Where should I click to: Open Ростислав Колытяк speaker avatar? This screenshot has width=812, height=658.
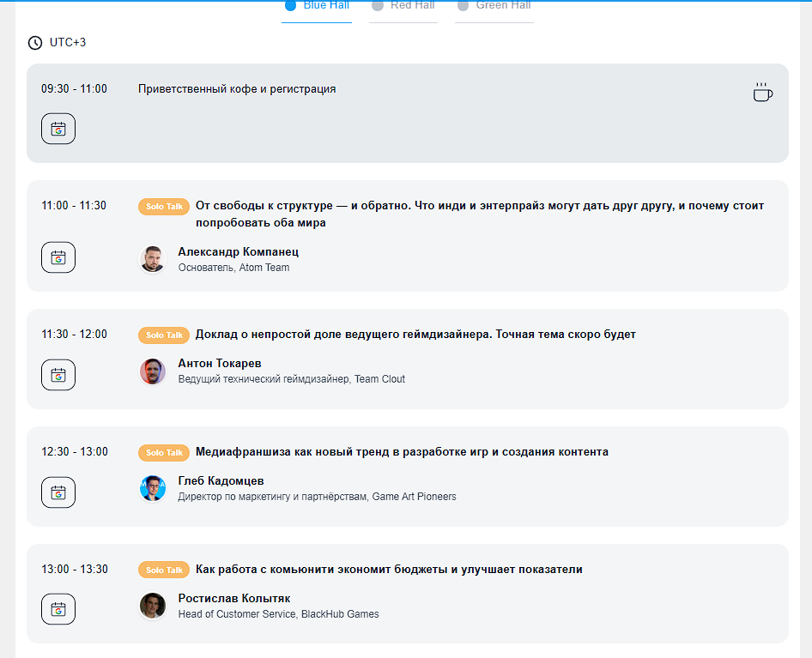coord(152,606)
